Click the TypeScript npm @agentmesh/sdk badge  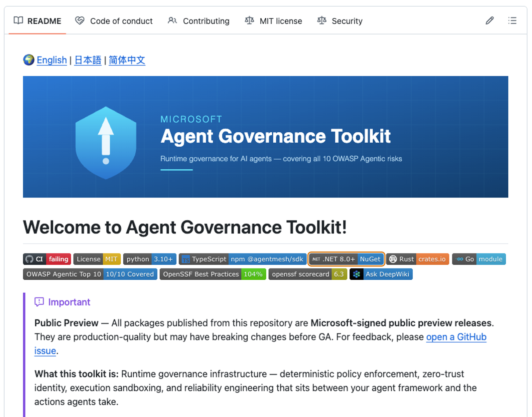[243, 259]
